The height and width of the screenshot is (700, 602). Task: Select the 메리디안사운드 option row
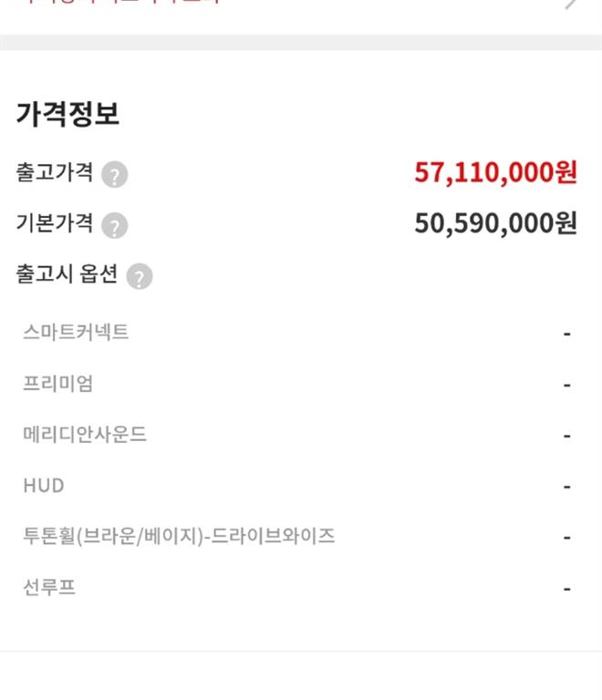(85, 435)
